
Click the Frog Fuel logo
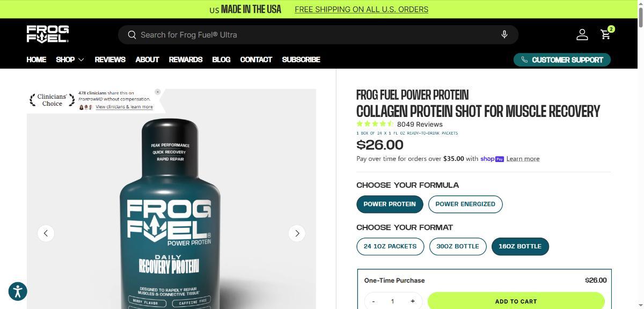coord(48,34)
